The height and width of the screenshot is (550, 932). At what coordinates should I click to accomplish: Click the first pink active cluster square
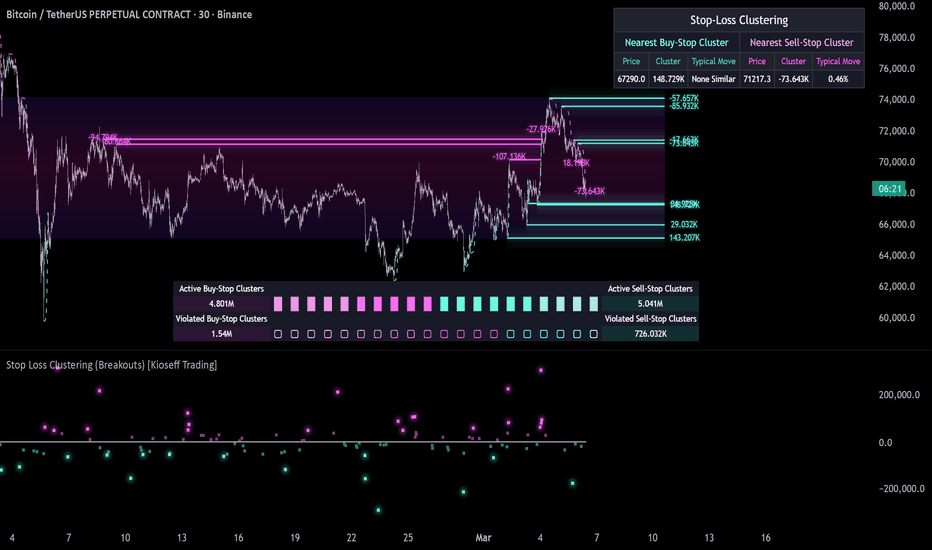pos(279,303)
